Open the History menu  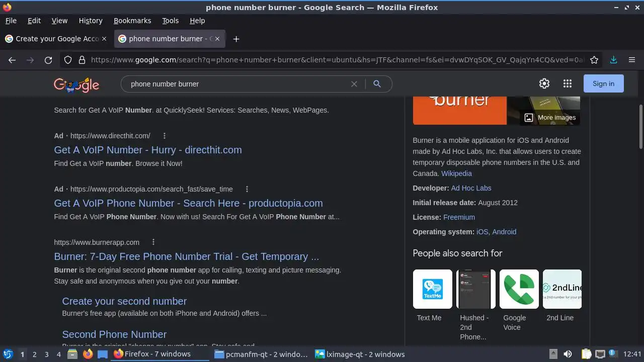tap(91, 21)
